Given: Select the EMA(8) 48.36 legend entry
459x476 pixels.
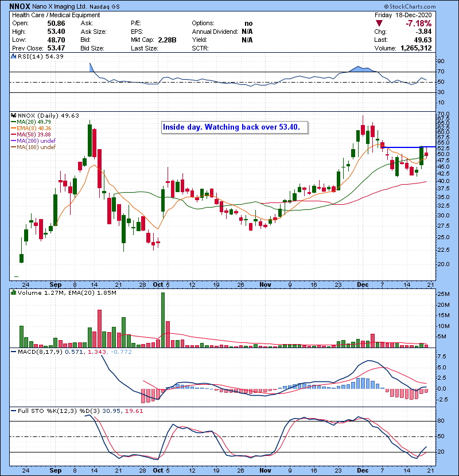Looking at the screenshot, I should 34,128.
